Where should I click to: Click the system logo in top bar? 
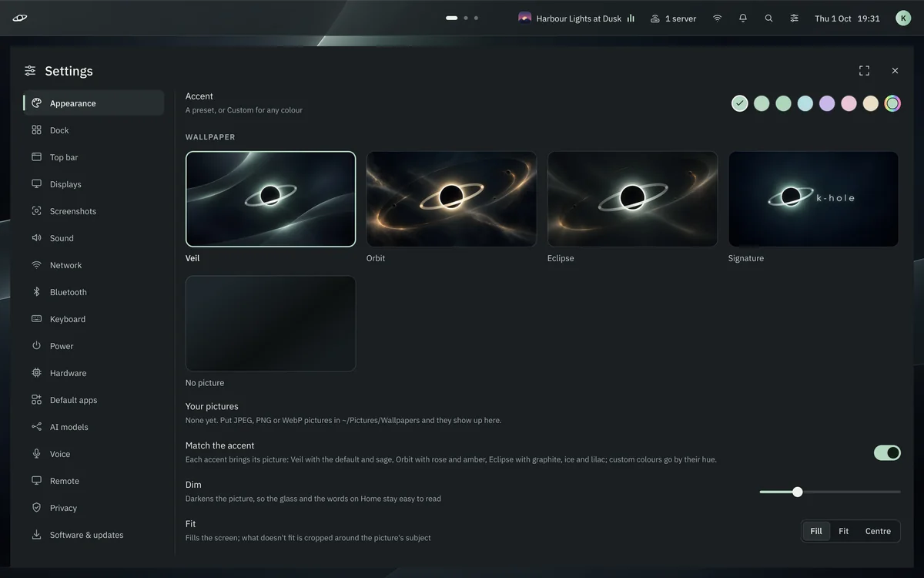pyautogui.click(x=20, y=18)
